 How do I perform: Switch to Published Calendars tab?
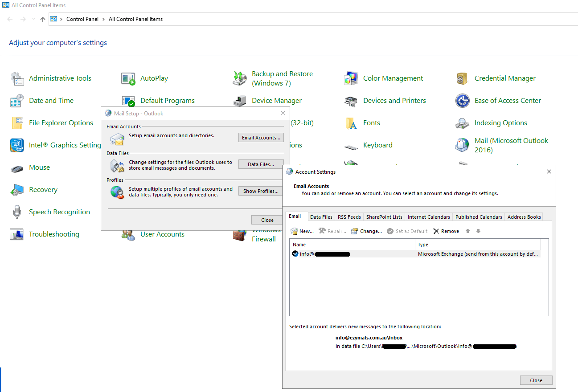[479, 217]
